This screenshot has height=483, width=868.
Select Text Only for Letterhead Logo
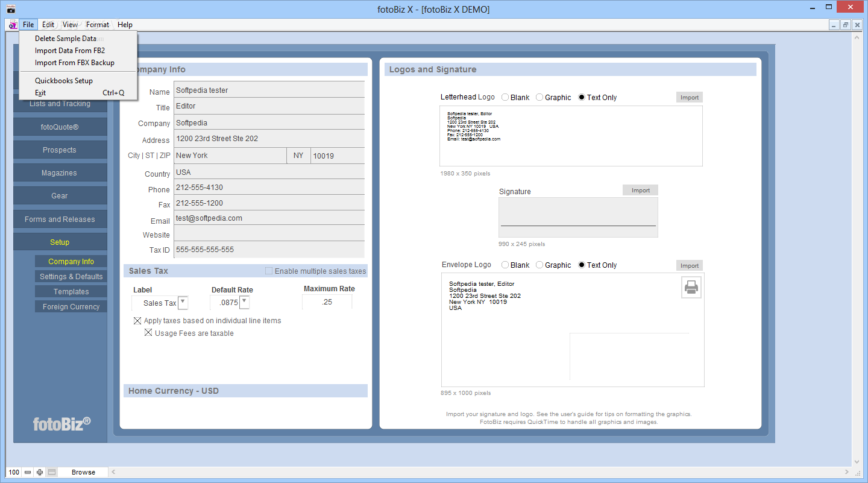tap(582, 97)
